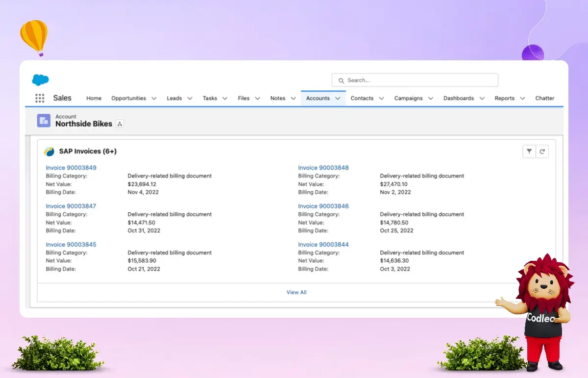Click the Northside Bikes account title

click(84, 124)
